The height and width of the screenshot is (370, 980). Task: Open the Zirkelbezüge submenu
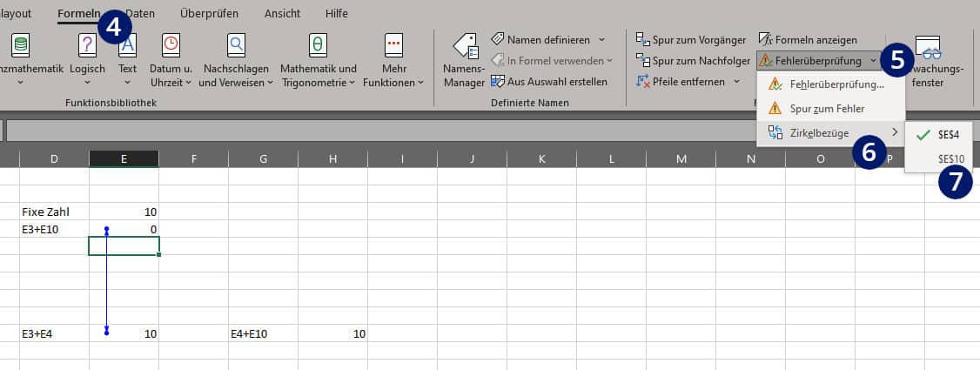[x=830, y=132]
